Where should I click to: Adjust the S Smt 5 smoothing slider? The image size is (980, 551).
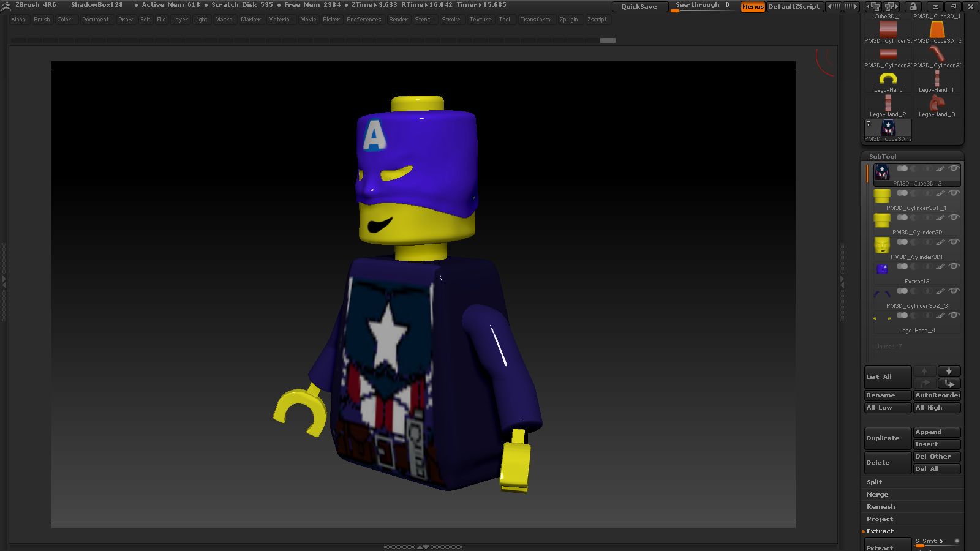(932, 541)
